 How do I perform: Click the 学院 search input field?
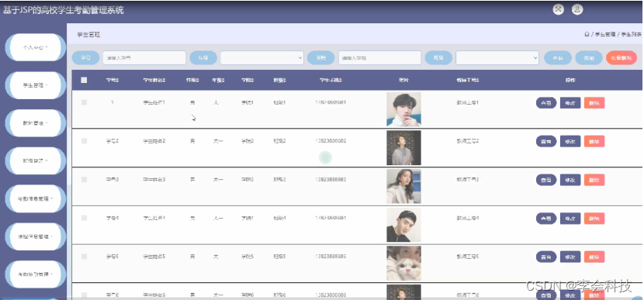(380, 58)
